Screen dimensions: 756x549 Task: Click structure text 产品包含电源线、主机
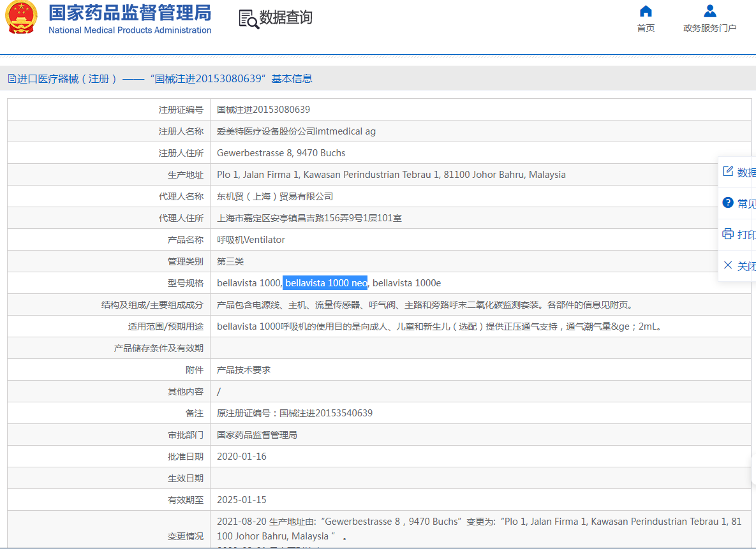(x=424, y=305)
